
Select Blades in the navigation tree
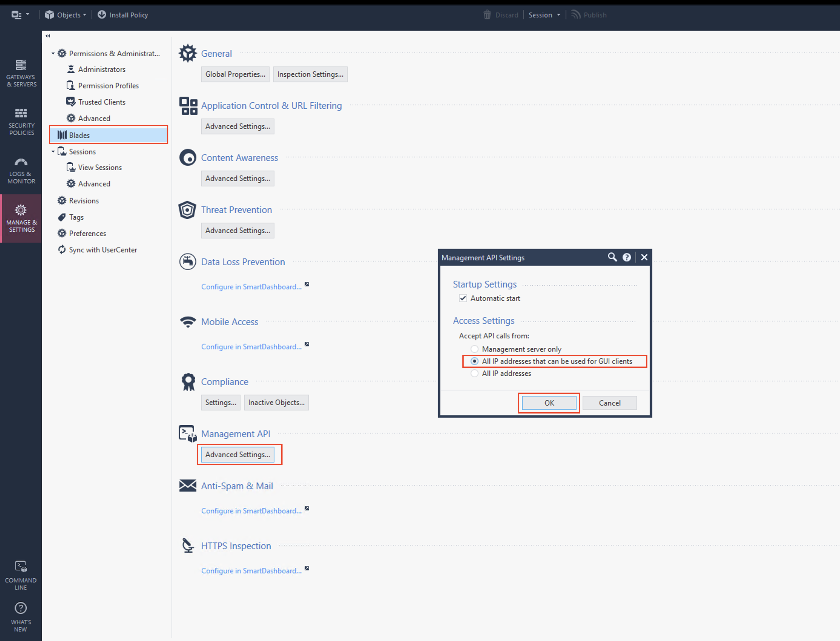tap(109, 135)
